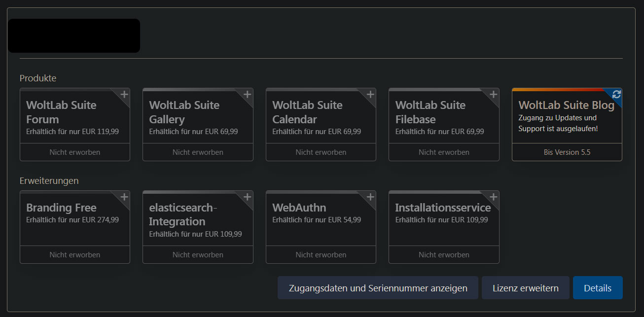Viewport: 644px width, 317px height.
Task: Select the elasticsearch-Integration title
Action: (x=183, y=214)
